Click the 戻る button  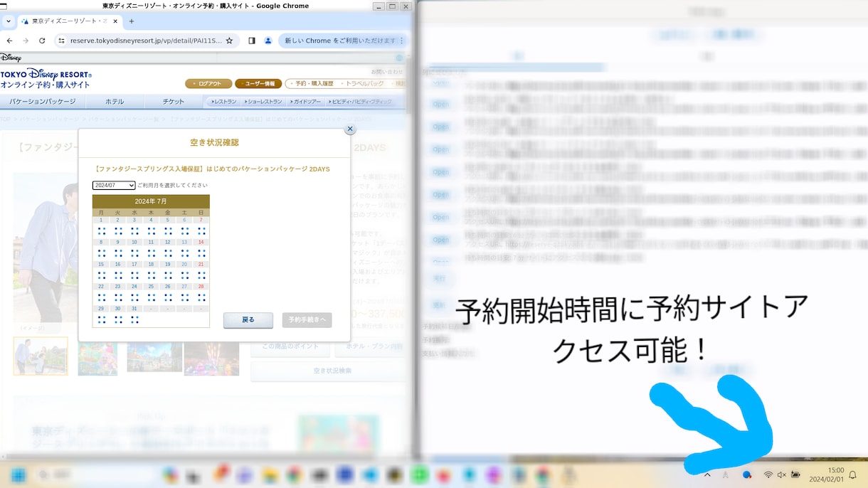tap(248, 320)
